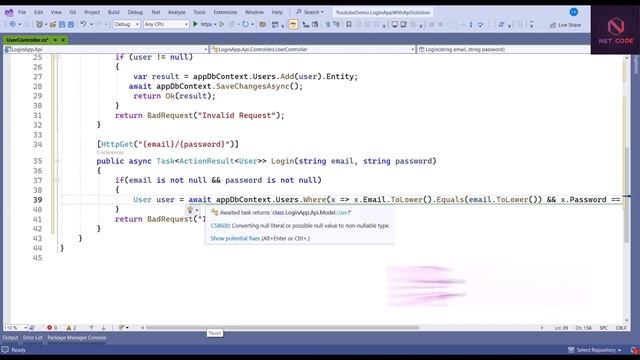Open the Login(string email, string password) member dropdown

tap(503, 49)
